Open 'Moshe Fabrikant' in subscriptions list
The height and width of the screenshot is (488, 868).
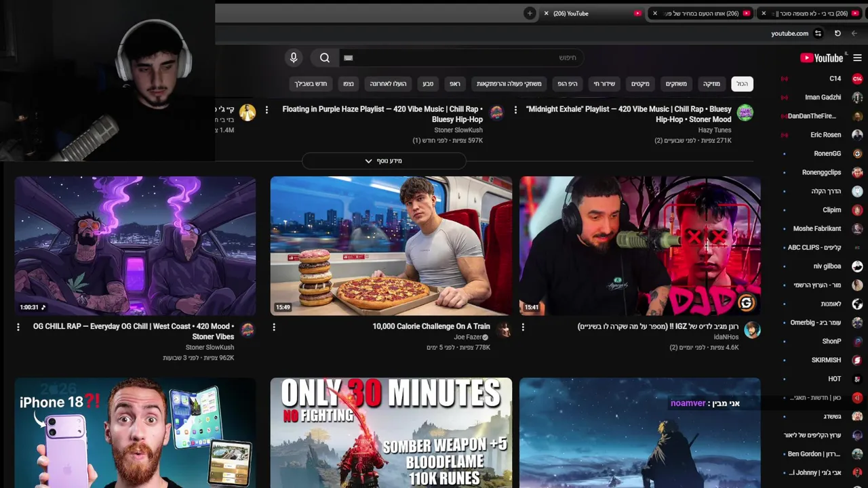click(822, 229)
